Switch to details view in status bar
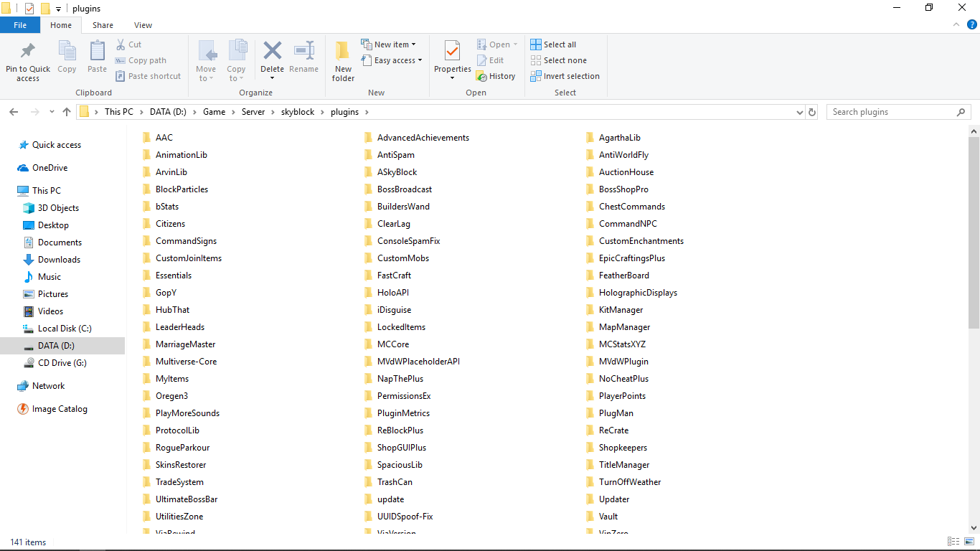 (953, 542)
